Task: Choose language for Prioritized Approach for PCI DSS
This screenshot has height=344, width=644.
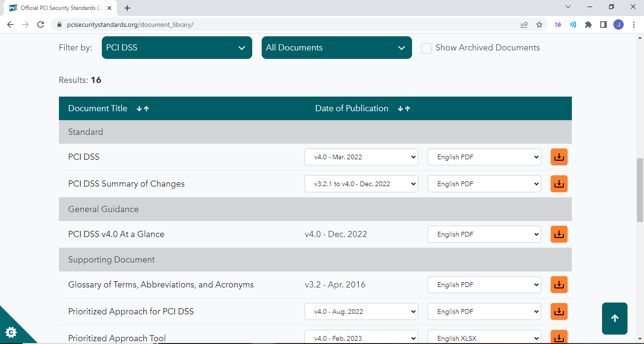Action: click(x=484, y=311)
